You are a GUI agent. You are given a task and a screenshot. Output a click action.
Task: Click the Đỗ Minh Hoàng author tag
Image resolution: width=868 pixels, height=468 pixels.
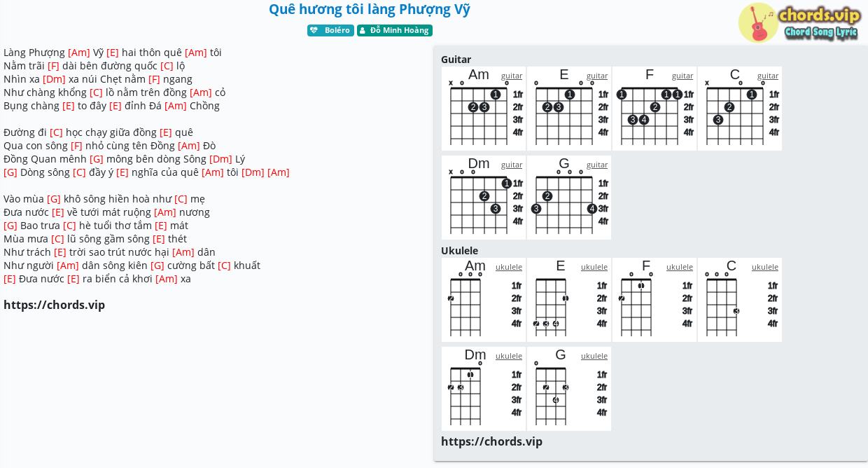[x=395, y=31]
